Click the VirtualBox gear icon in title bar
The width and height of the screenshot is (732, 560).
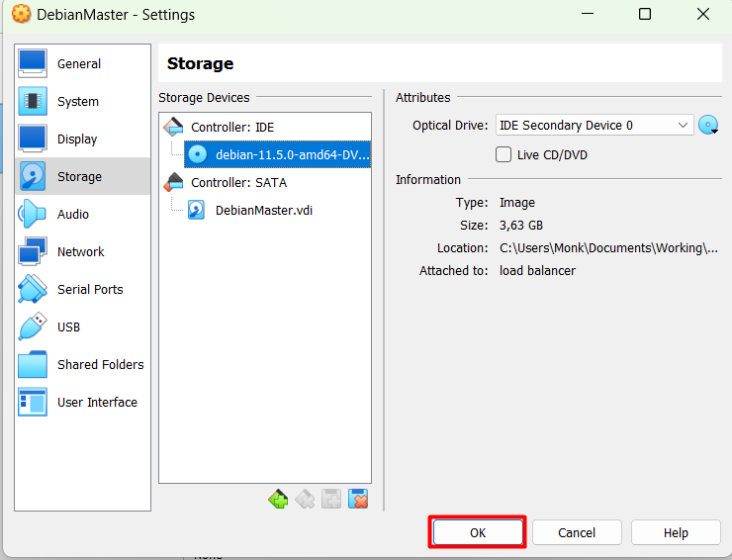pyautogui.click(x=21, y=14)
